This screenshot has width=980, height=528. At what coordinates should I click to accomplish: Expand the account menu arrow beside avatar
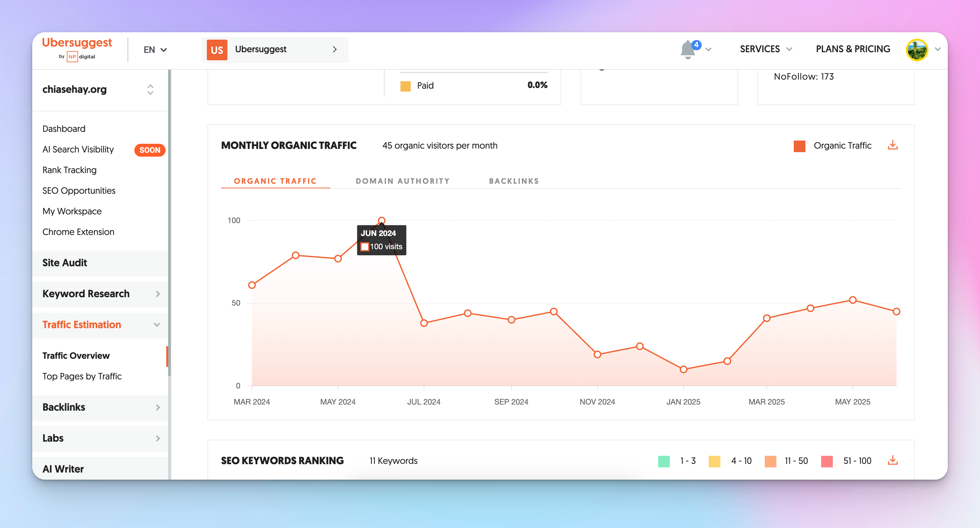(x=938, y=49)
